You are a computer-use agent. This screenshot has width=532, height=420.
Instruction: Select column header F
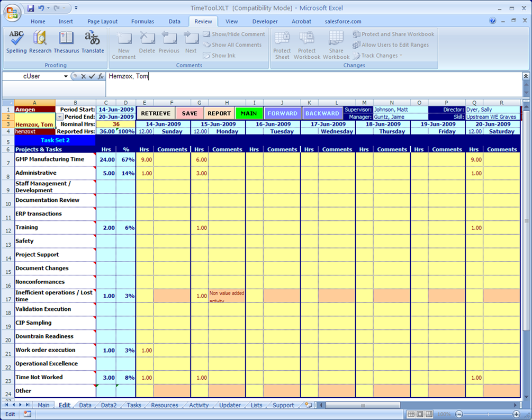tap(172, 103)
